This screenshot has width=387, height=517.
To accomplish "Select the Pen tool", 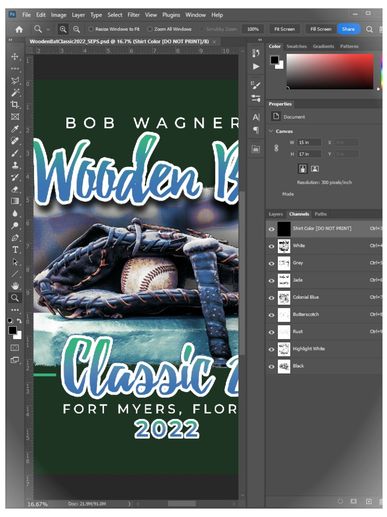I will coord(15,237).
